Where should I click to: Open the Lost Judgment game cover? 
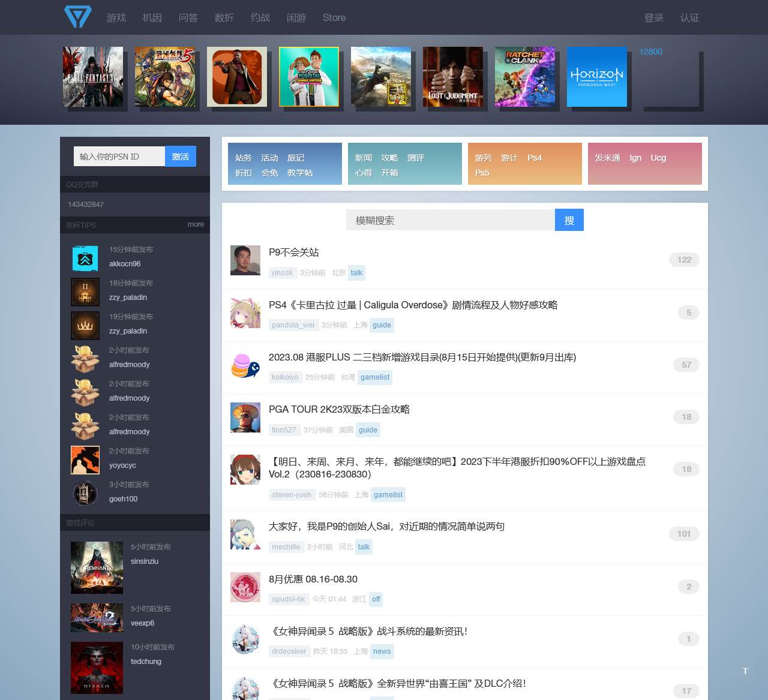pyautogui.click(x=453, y=77)
